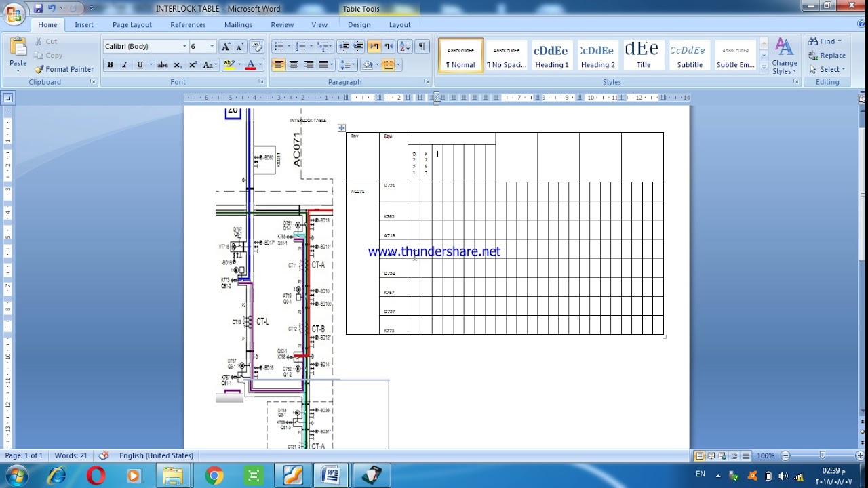Open the font size dropdown
This screenshot has height=488, width=868.
tap(212, 46)
